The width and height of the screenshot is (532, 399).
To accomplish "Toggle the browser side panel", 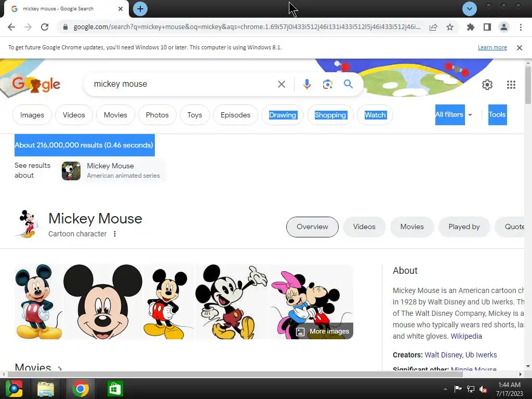I will click(487, 27).
